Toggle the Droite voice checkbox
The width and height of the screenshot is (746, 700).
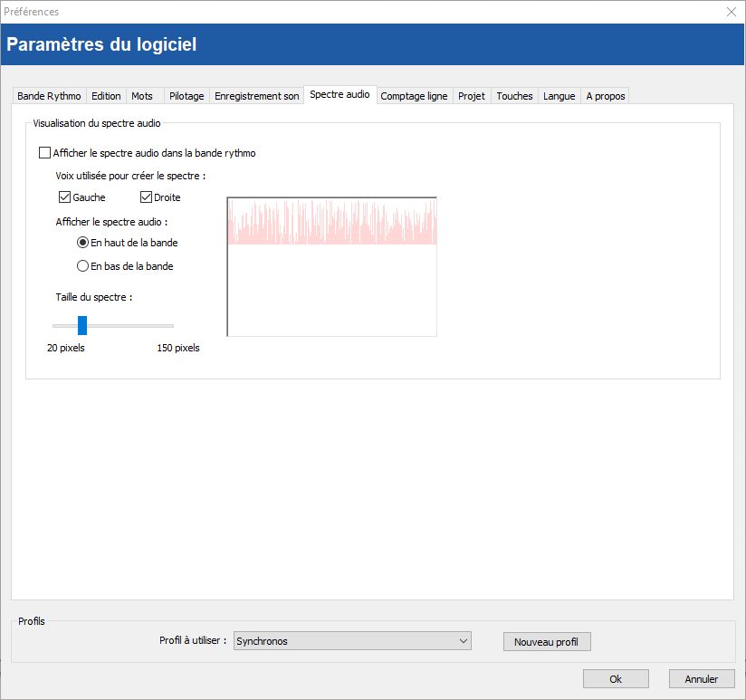(x=146, y=197)
